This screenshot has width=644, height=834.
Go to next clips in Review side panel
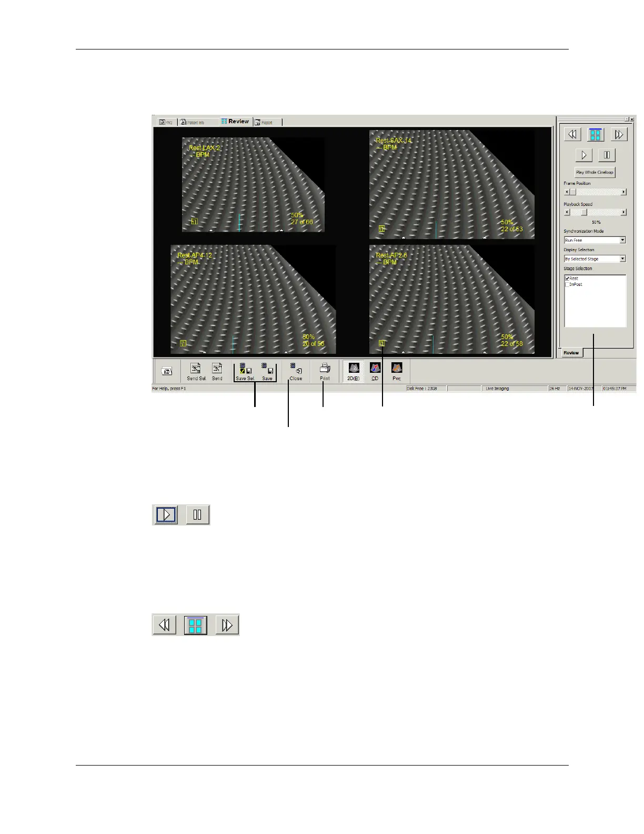(619, 134)
